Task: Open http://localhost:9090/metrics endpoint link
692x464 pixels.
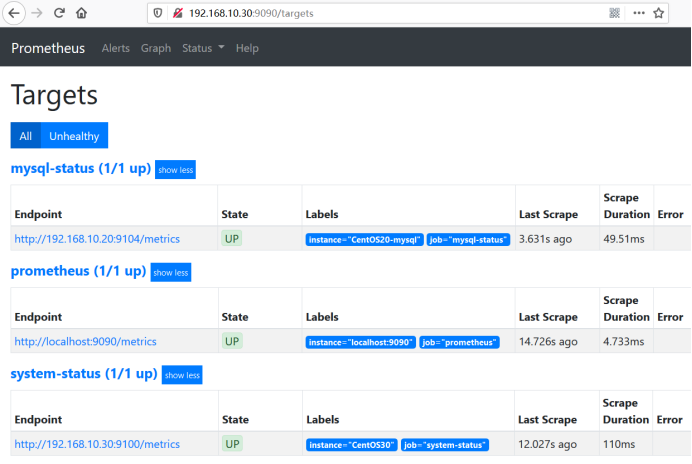Action: [x=86, y=341]
